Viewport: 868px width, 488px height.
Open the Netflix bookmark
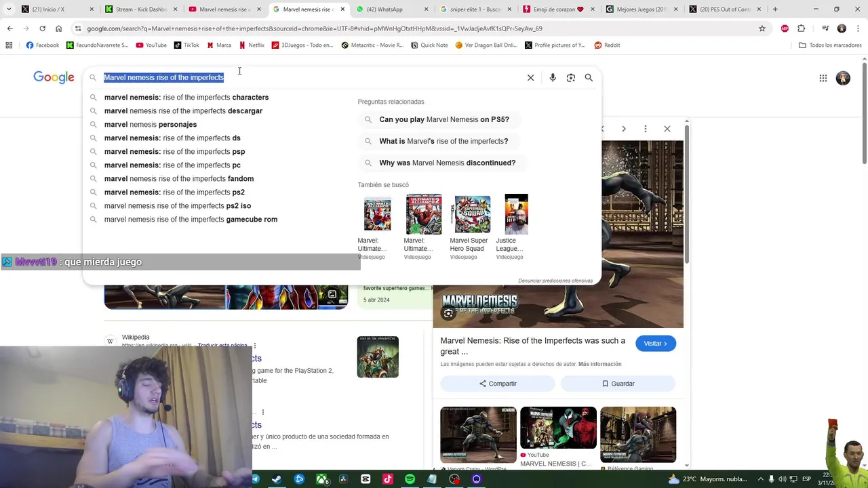(252, 45)
